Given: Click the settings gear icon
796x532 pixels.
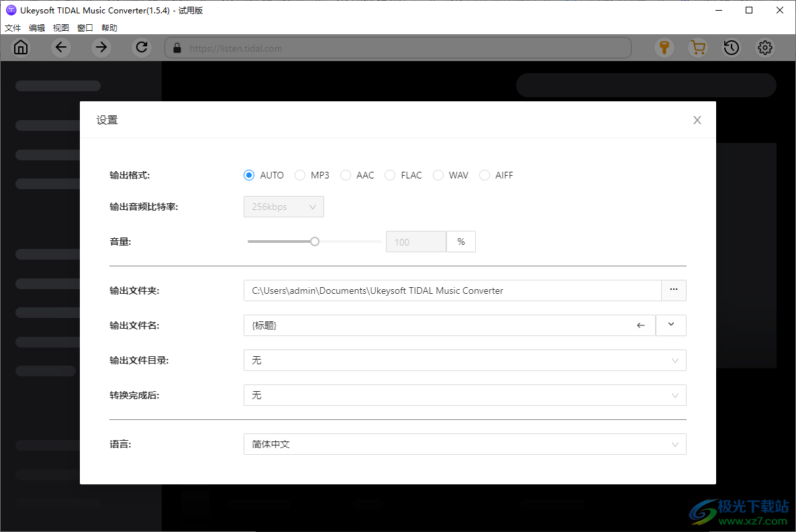Looking at the screenshot, I should (764, 48).
